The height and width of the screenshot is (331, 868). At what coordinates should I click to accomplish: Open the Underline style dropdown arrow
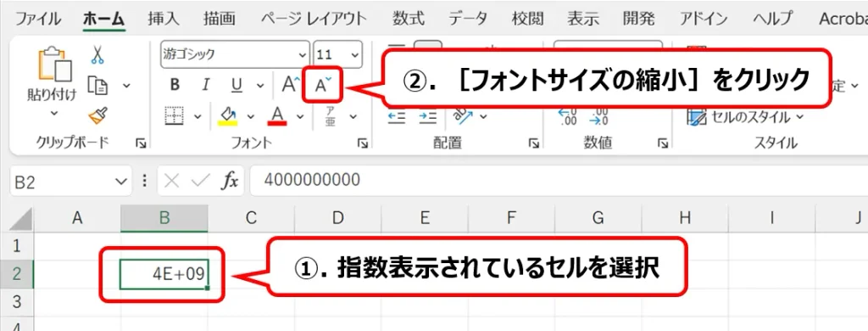pos(260,86)
